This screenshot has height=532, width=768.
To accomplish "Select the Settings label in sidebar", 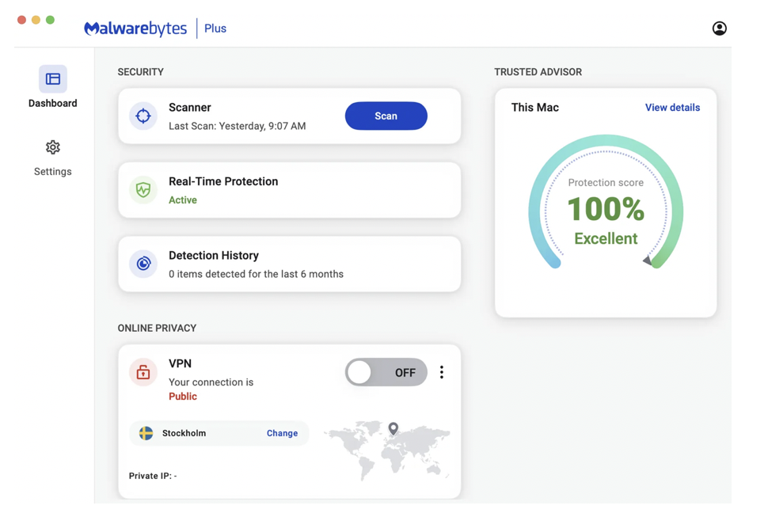I will (x=53, y=172).
